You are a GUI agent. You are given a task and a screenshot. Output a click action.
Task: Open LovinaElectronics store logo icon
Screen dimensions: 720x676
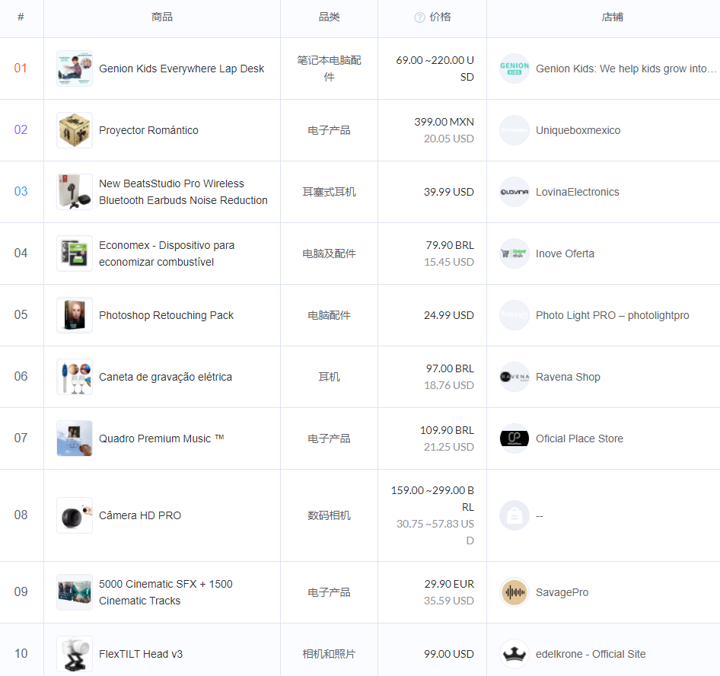coord(514,192)
